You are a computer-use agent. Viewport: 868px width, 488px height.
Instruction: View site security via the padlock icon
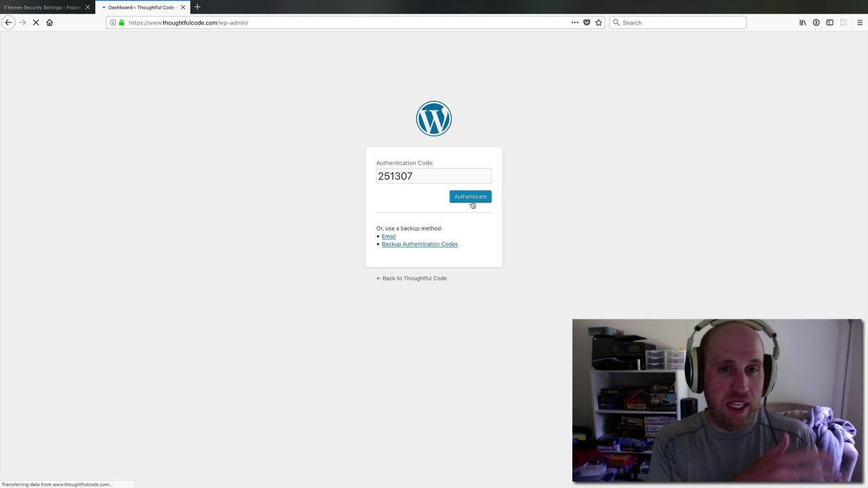coord(121,22)
